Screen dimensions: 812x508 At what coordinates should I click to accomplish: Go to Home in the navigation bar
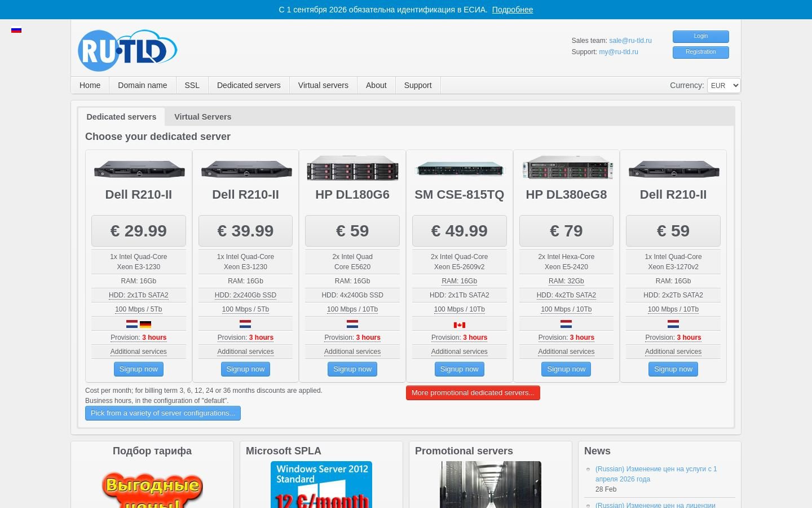coord(90,85)
